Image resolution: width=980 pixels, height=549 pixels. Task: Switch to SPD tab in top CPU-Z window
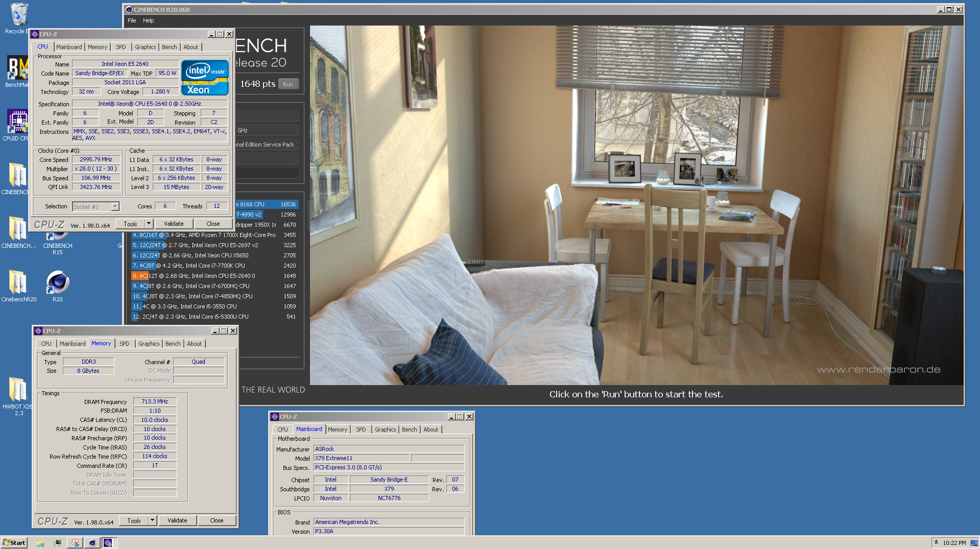(x=121, y=47)
